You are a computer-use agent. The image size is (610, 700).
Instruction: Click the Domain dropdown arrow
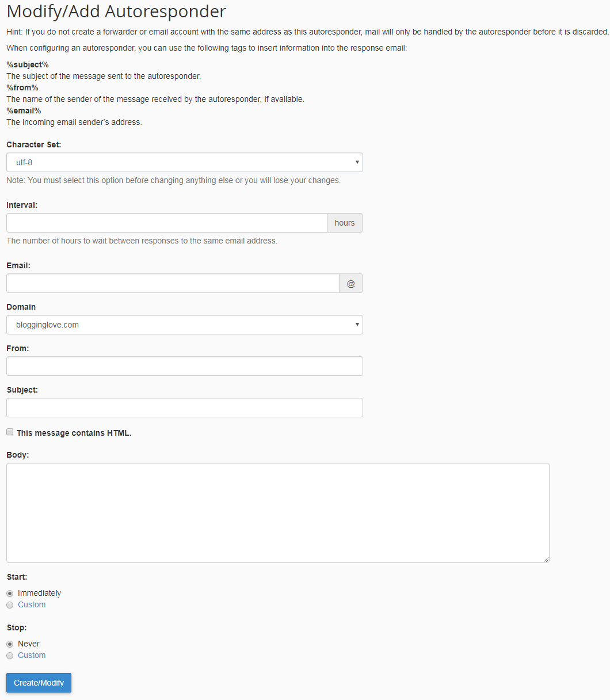357,325
